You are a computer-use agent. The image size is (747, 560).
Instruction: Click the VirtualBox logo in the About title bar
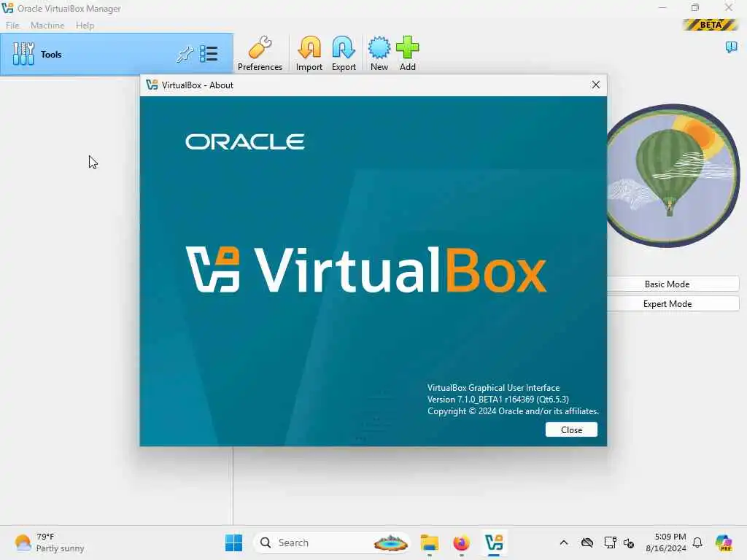click(152, 85)
